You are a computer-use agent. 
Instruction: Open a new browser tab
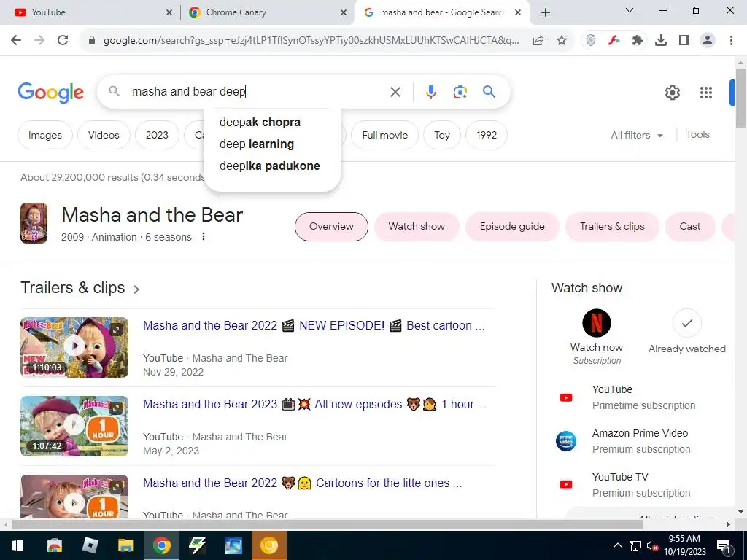[x=546, y=12]
